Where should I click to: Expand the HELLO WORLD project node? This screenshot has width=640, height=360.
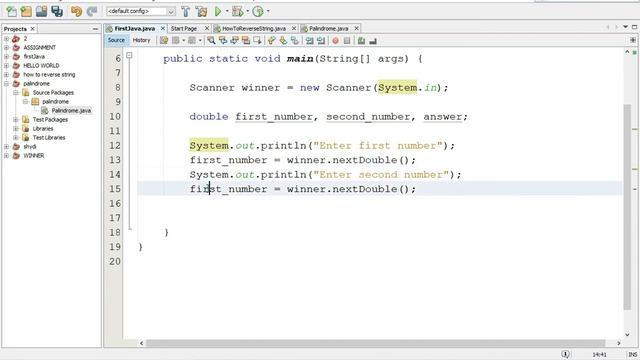click(6, 66)
